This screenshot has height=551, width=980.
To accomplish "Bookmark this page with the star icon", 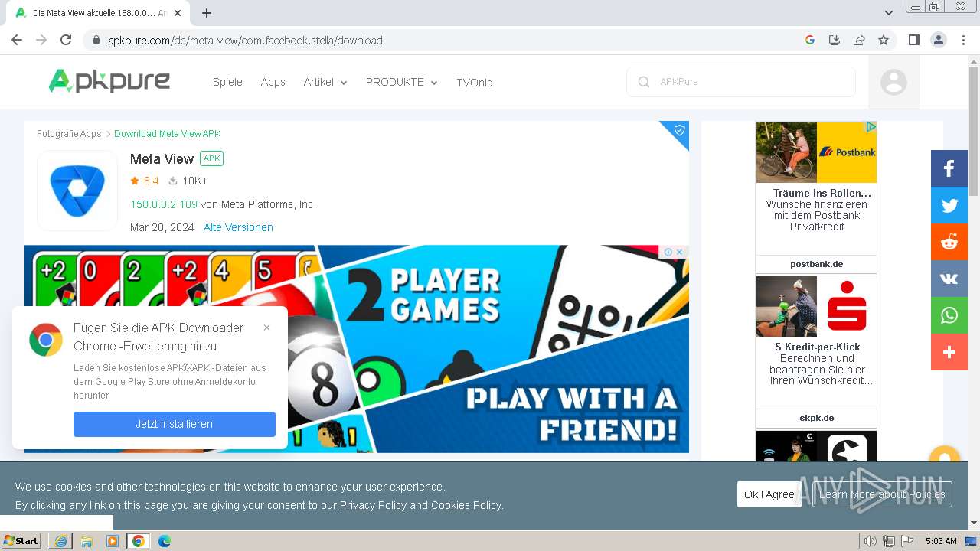I will pyautogui.click(x=884, y=41).
